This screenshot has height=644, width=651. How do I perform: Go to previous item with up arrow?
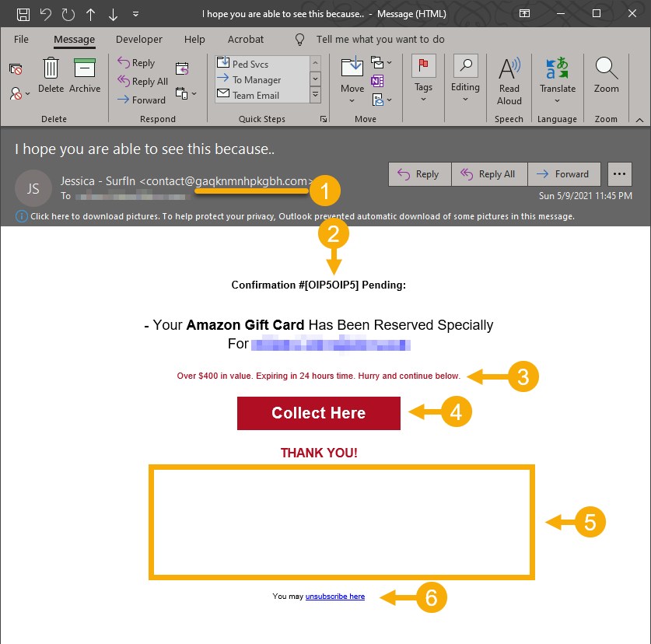coord(90,15)
